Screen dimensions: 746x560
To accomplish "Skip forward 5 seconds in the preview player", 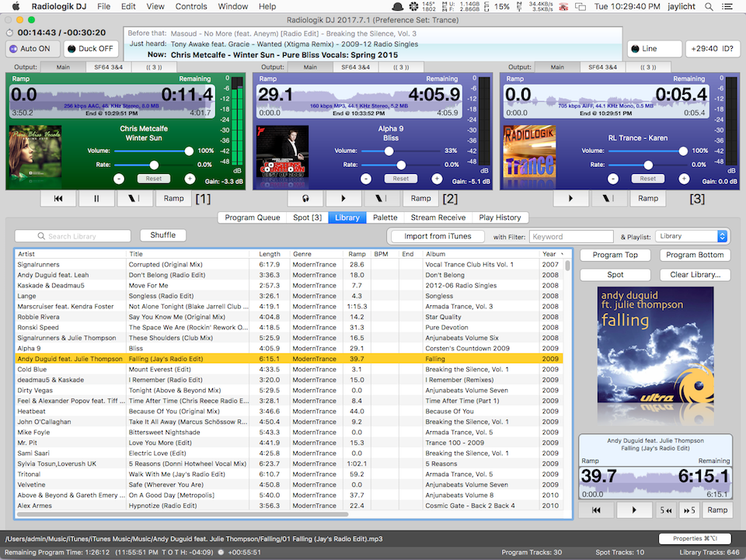I will tap(688, 510).
